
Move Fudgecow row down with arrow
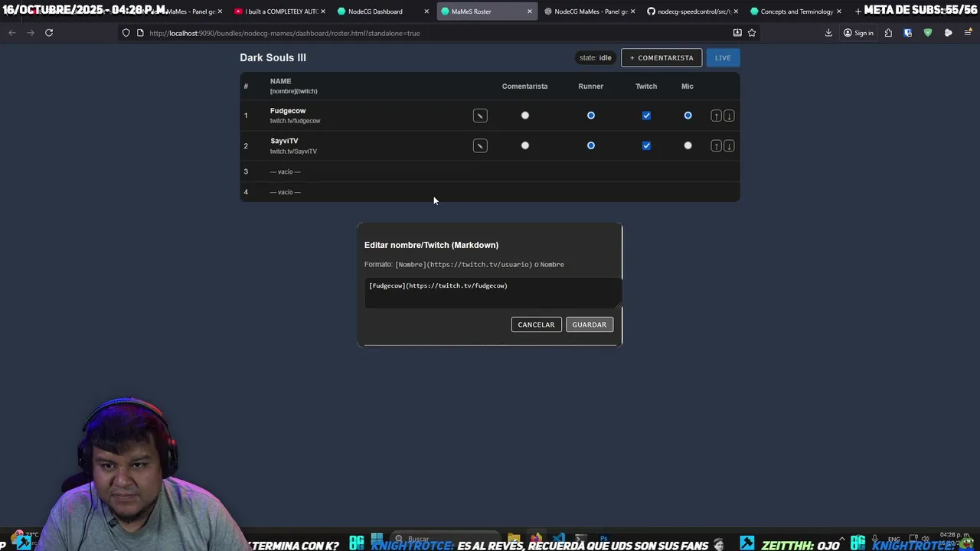pos(729,116)
